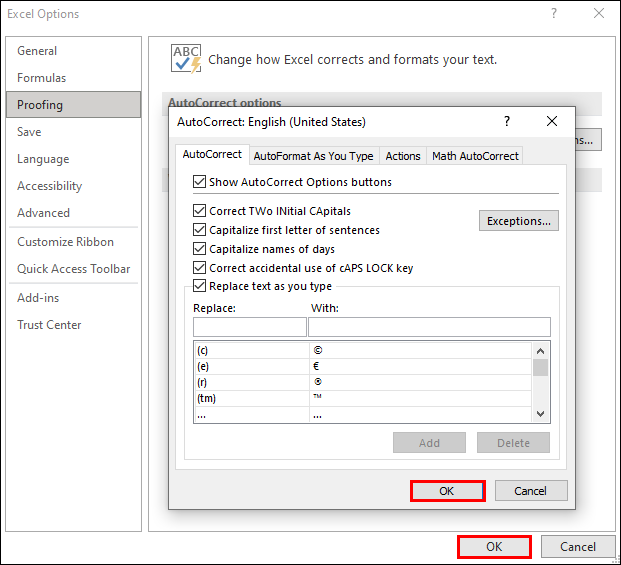Open the Advanced options category

pyautogui.click(x=43, y=213)
